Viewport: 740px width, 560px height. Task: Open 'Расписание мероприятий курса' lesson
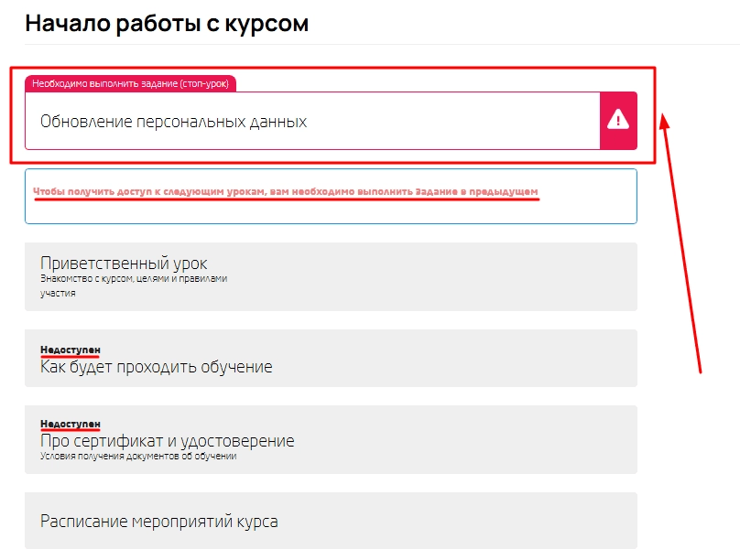point(331,521)
